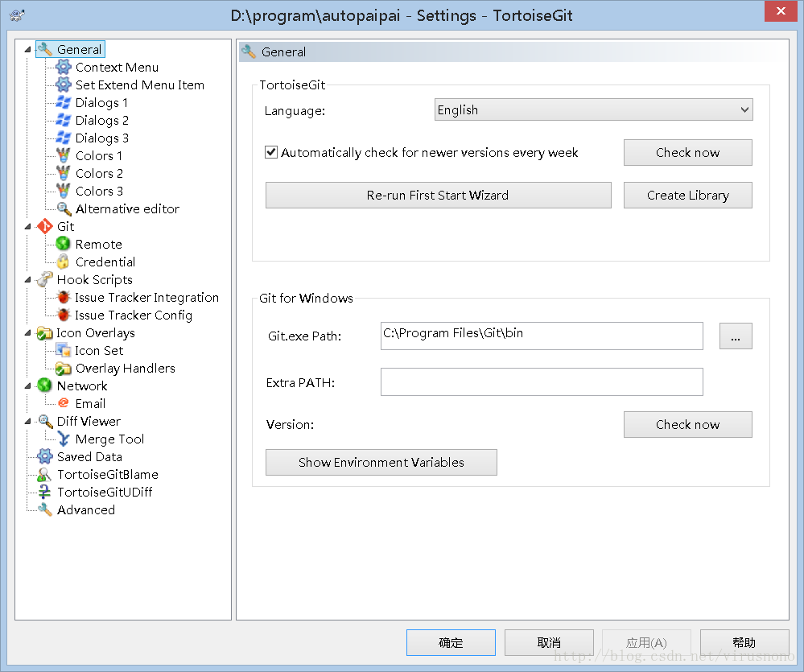804x672 pixels.
Task: Click the Dialogs 2 window icon
Action: (x=63, y=120)
